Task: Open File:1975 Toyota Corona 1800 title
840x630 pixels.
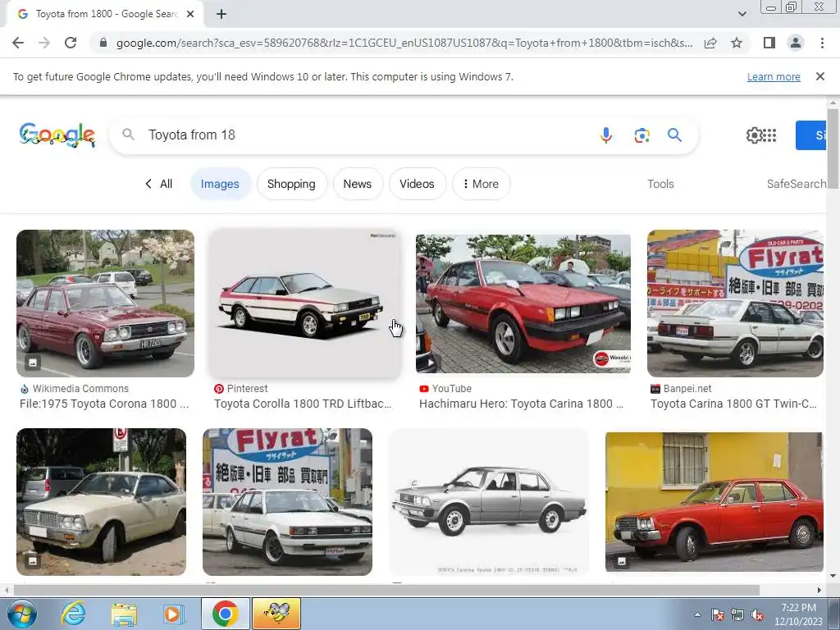Action: 104,404
